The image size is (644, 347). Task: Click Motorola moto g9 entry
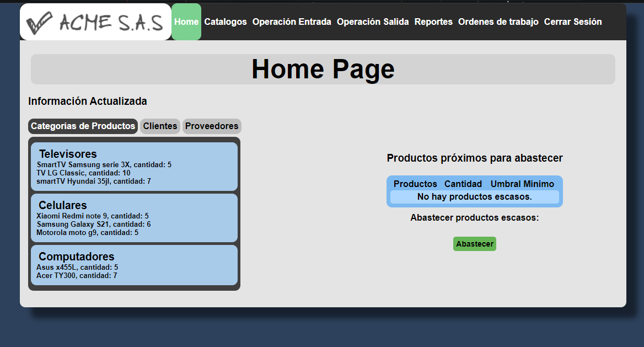(x=88, y=233)
